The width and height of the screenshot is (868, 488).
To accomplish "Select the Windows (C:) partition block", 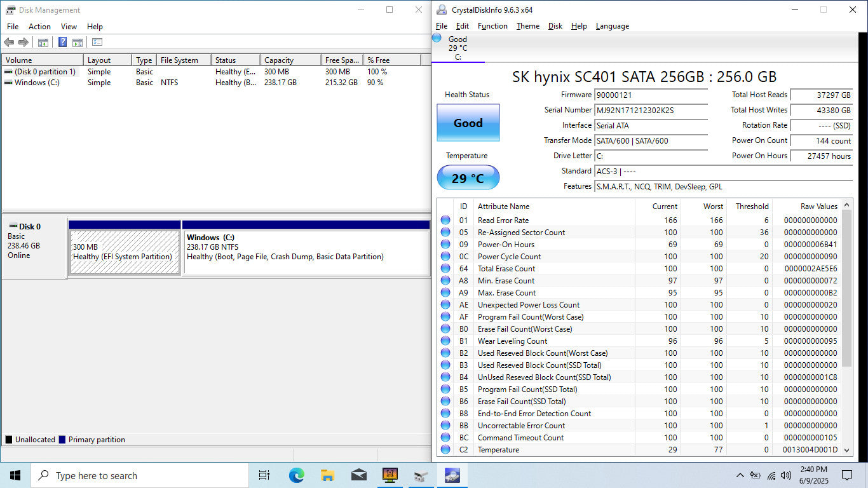I will click(306, 252).
